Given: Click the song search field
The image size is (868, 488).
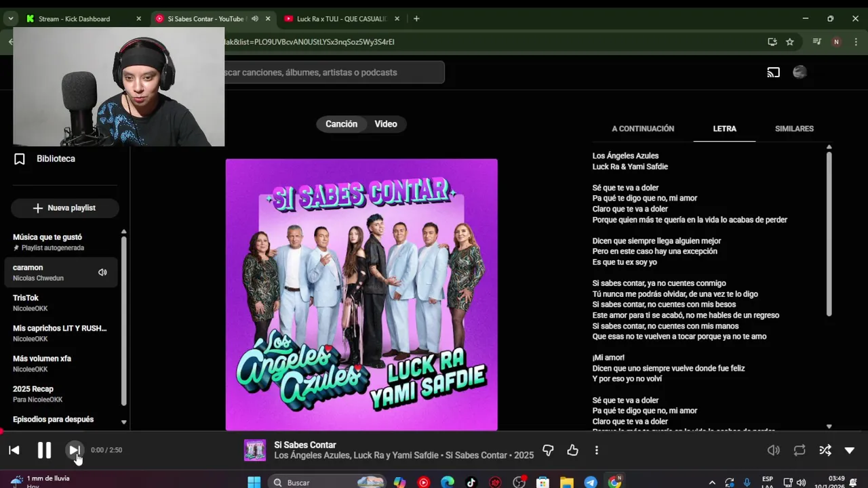Looking at the screenshot, I should [x=334, y=73].
